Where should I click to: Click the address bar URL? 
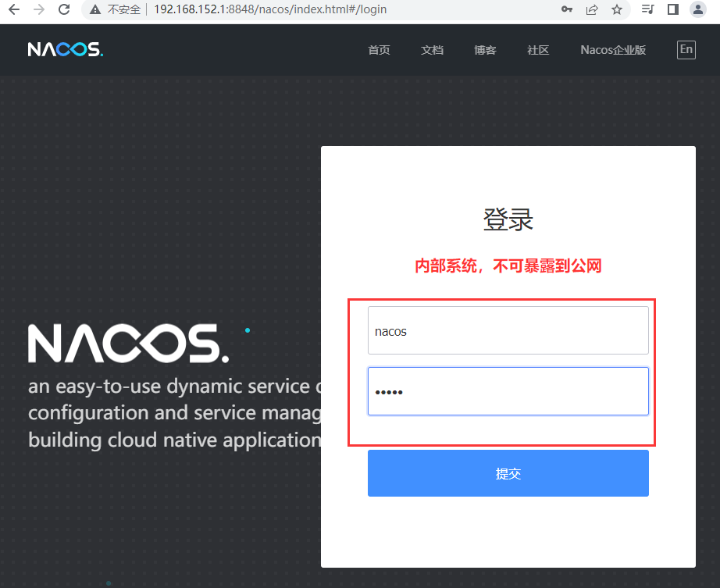(x=270, y=9)
